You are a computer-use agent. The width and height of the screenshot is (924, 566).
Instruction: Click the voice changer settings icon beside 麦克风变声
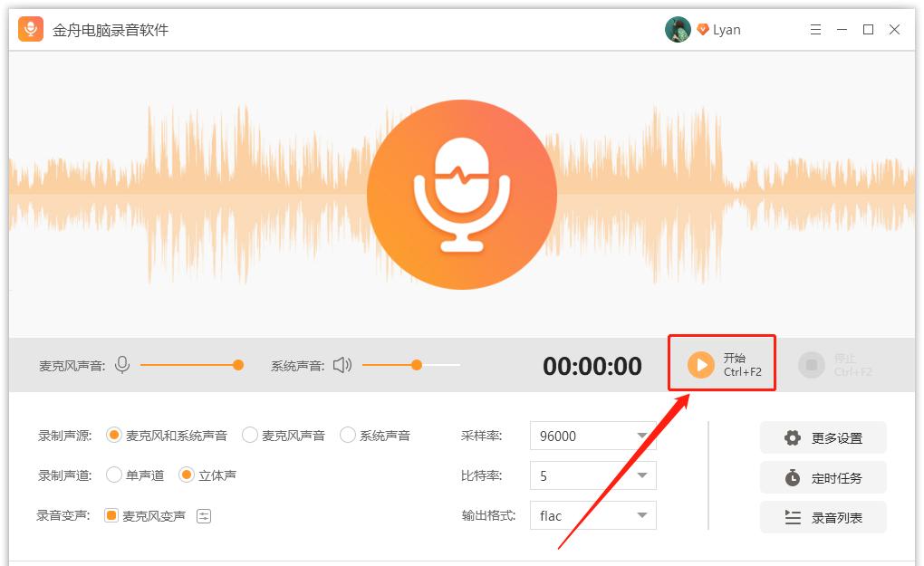click(x=205, y=513)
